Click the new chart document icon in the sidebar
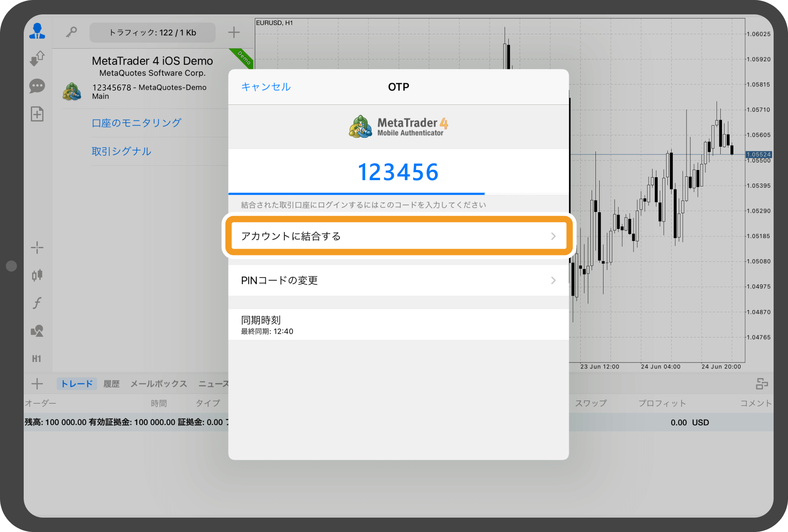This screenshot has width=788, height=532. (37, 114)
